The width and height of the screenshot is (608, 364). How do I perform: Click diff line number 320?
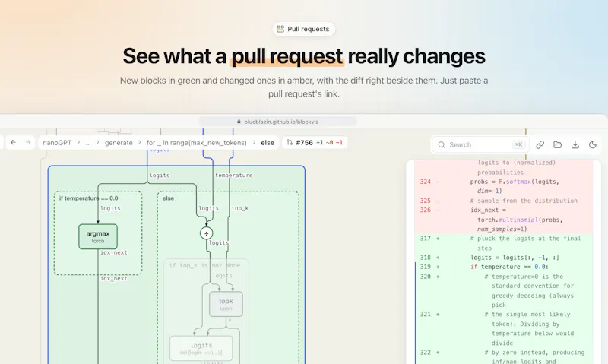[x=425, y=277]
